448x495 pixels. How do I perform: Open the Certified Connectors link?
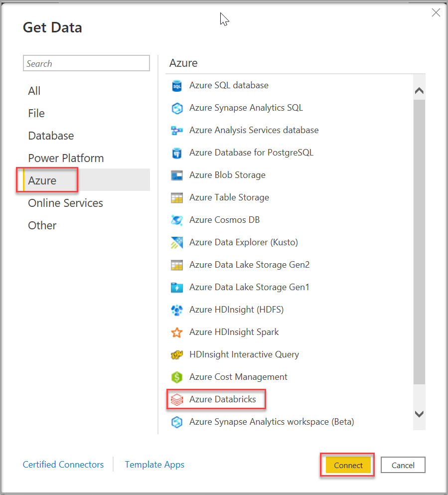[x=63, y=465]
